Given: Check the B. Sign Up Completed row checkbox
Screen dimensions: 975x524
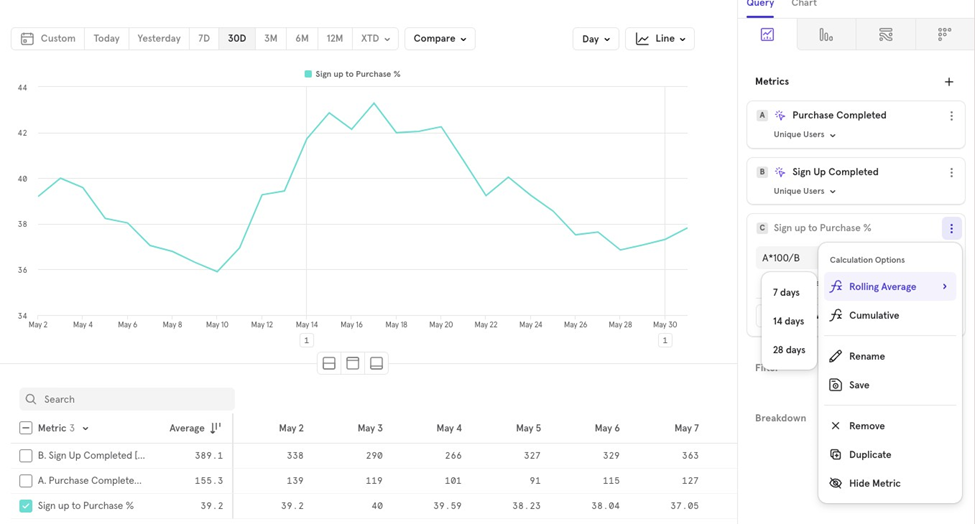Looking at the screenshot, I should (x=26, y=455).
